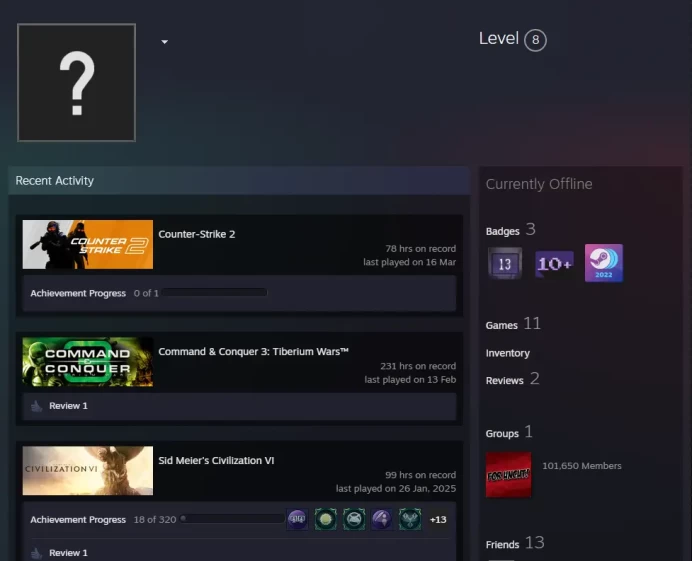This screenshot has height=561, width=692.
Task: Show the +13 more achievements
Action: 438,520
